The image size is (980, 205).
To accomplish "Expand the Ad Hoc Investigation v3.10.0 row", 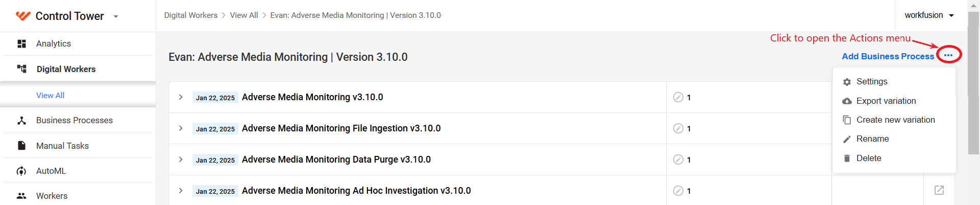I will pyautogui.click(x=181, y=191).
